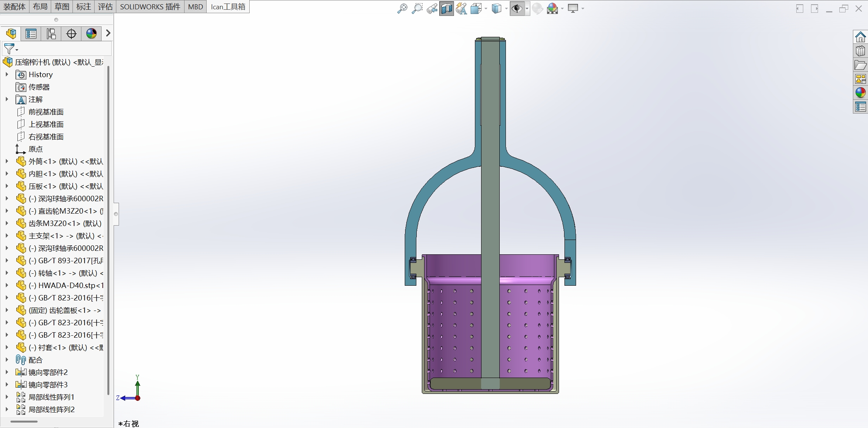The width and height of the screenshot is (868, 428).
Task: Select 镜向零部件3 mirror feature
Action: [42, 385]
